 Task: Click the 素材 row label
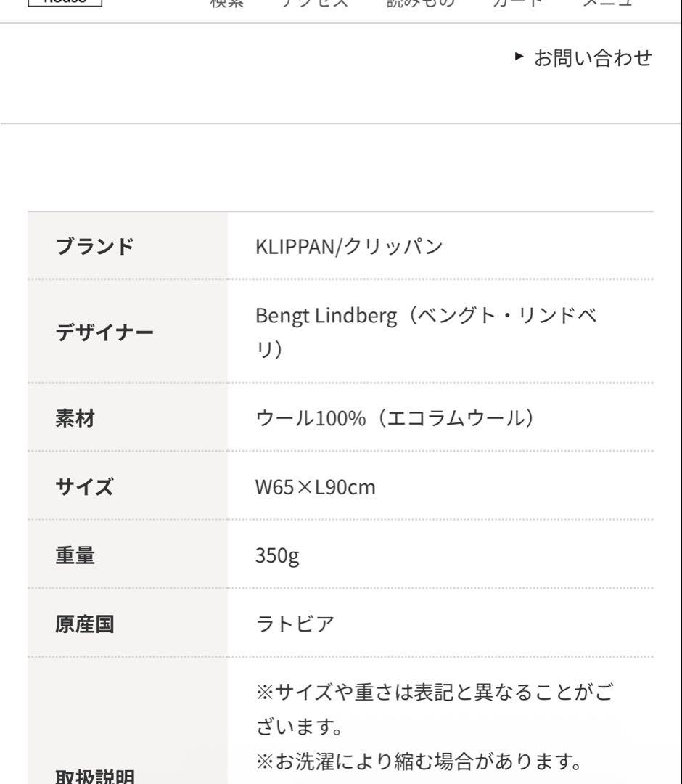[x=75, y=418]
